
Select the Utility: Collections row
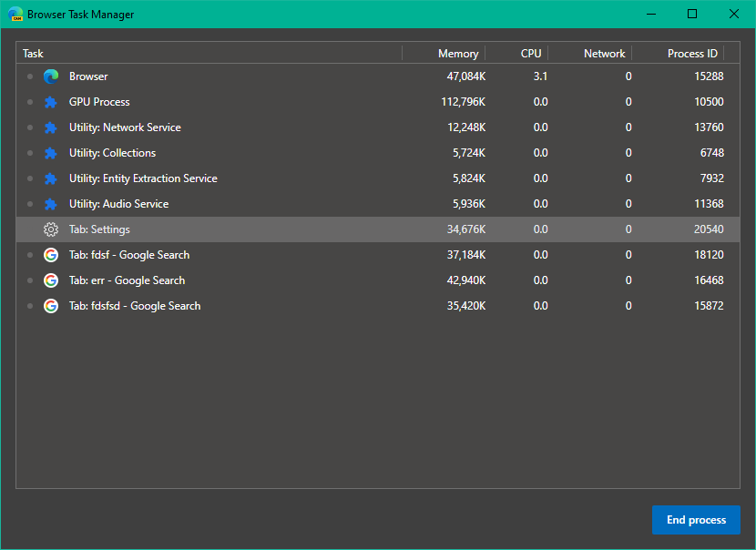(378, 153)
